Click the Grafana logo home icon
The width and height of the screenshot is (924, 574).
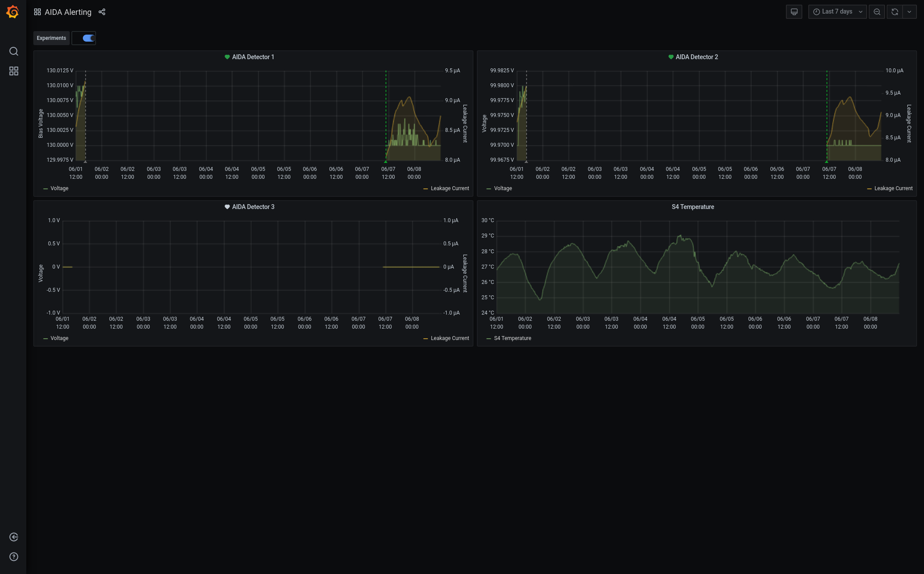tap(13, 12)
